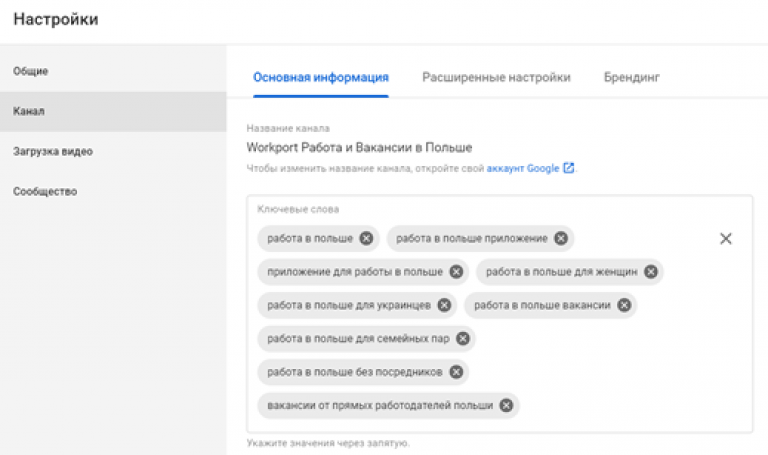Remove the «работа в польше приложение» chip
The width and height of the screenshot is (768, 455).
click(x=561, y=239)
